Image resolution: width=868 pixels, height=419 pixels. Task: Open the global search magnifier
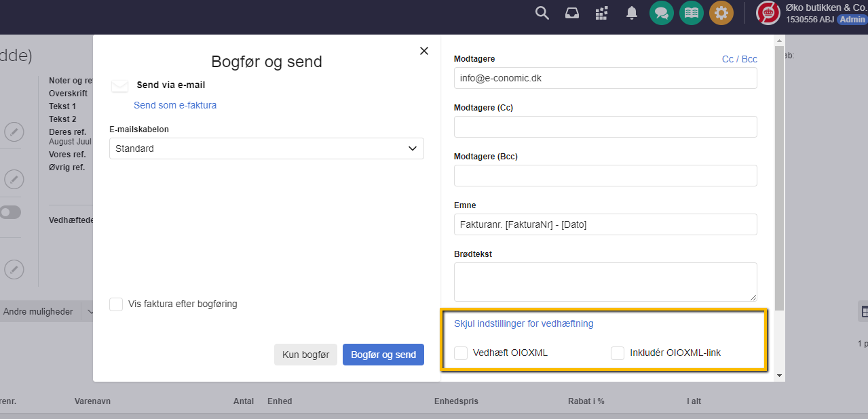pos(542,13)
